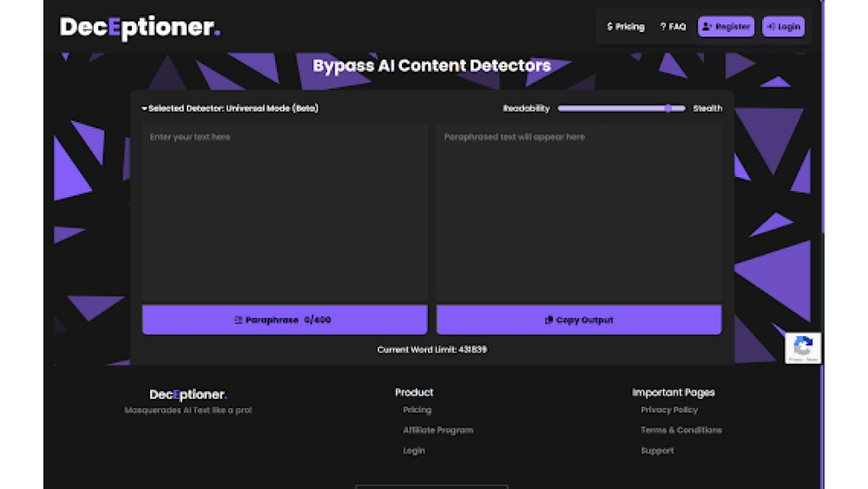Open Affiliate Program link
Image resolution: width=868 pixels, height=489 pixels.
[437, 430]
